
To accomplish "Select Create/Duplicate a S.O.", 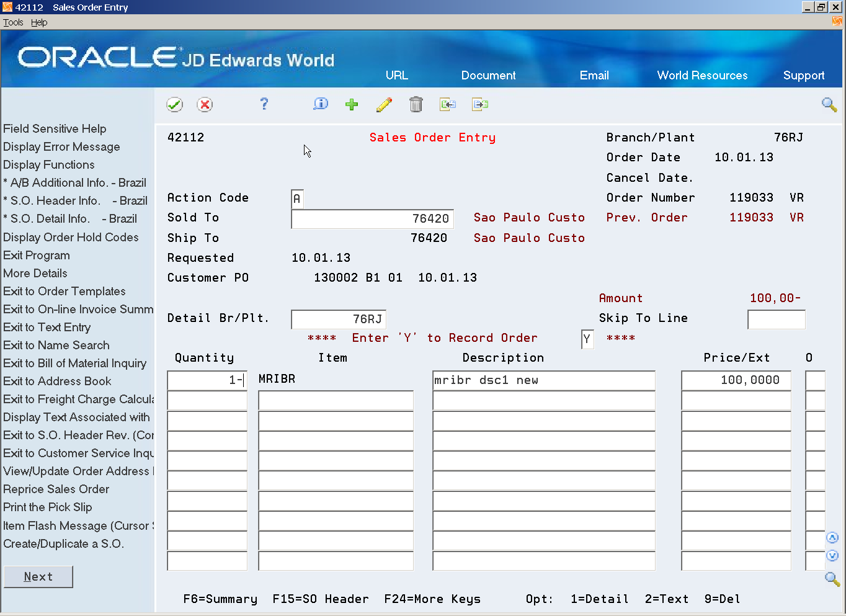I will (x=63, y=543).
